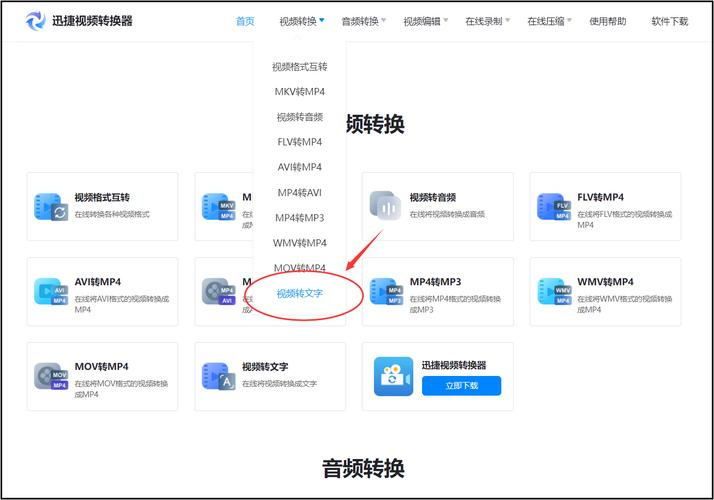The image size is (714, 500).
Task: Choose FLV转MP4 from the dropdown menu
Action: click(x=300, y=142)
